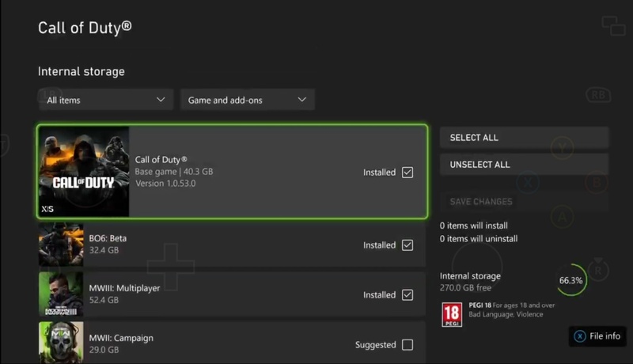The height and width of the screenshot is (364, 633).
Task: Click the X|S badge on Call of Duty cover
Action: click(x=47, y=209)
